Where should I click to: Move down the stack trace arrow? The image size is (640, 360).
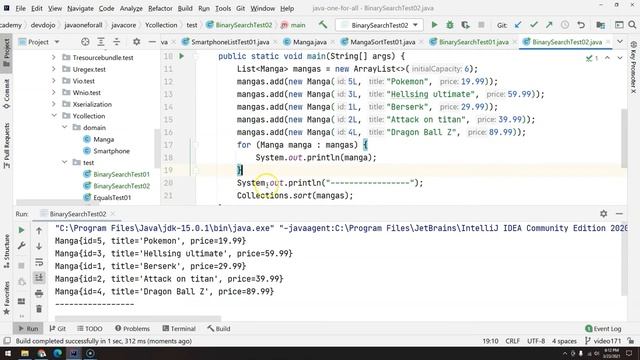[39, 246]
